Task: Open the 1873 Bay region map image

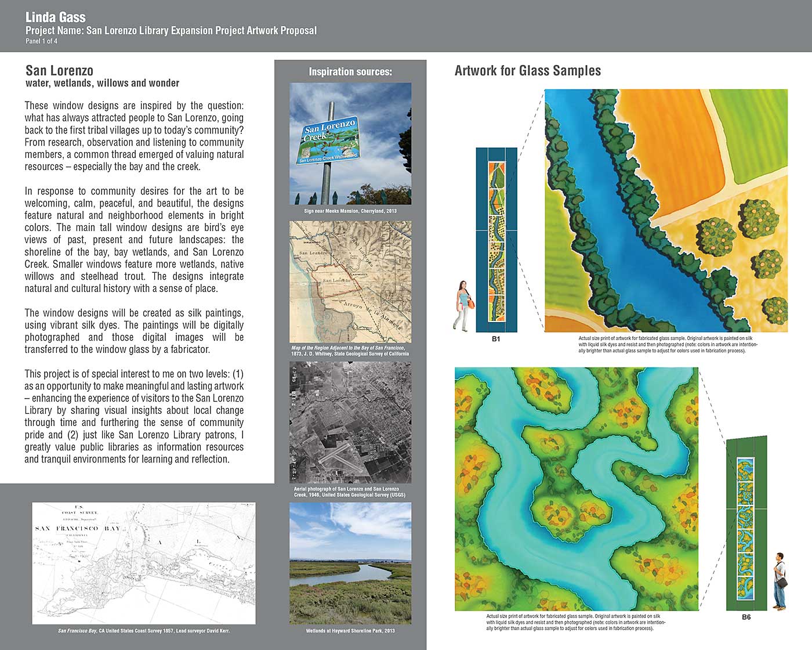Action: (350, 281)
